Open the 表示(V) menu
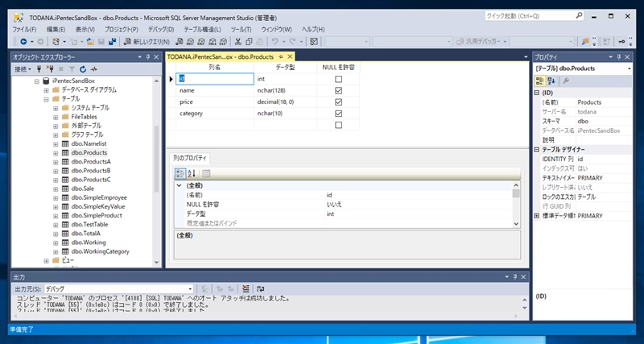The height and width of the screenshot is (344, 644). pyautogui.click(x=85, y=30)
